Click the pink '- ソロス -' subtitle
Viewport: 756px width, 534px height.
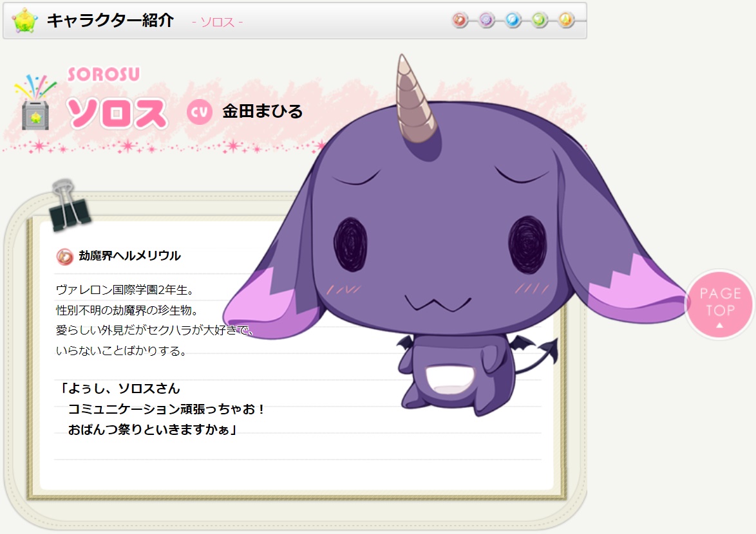point(217,22)
